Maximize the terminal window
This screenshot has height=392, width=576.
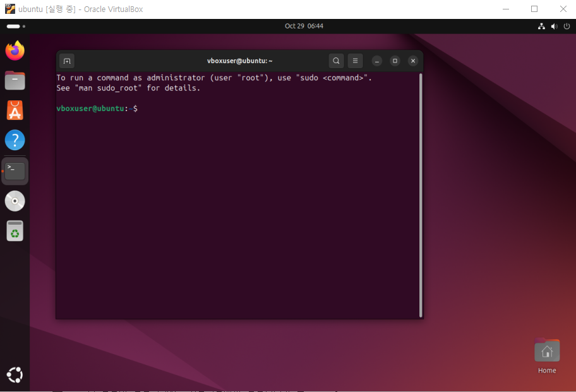(x=395, y=61)
